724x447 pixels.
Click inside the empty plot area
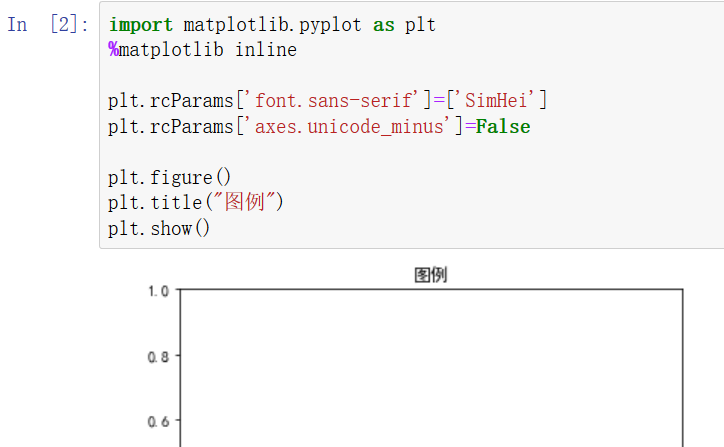pyautogui.click(x=431, y=368)
